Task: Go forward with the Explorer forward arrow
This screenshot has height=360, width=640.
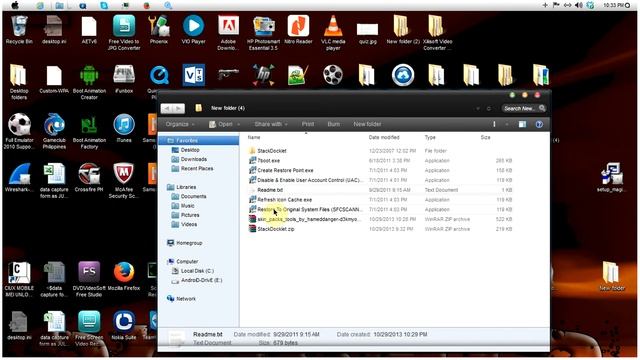Action: pos(178,108)
